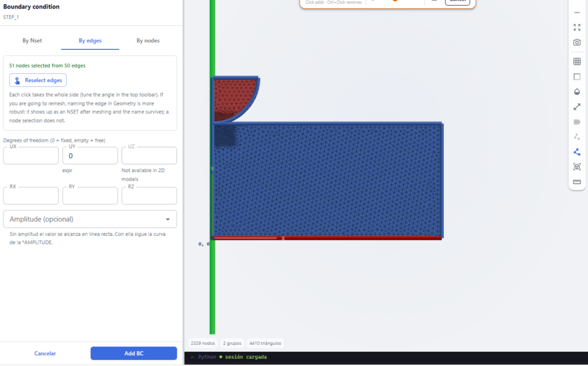Click the cube-in-frame view icon

coord(577,167)
